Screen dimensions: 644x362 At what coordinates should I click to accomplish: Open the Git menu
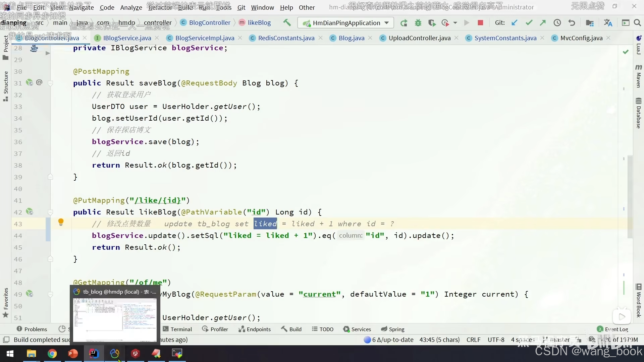click(241, 7)
